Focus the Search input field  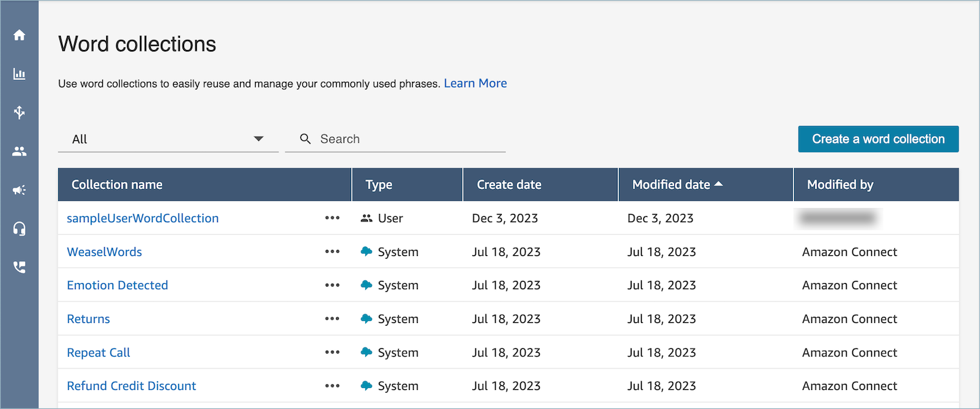(406, 139)
